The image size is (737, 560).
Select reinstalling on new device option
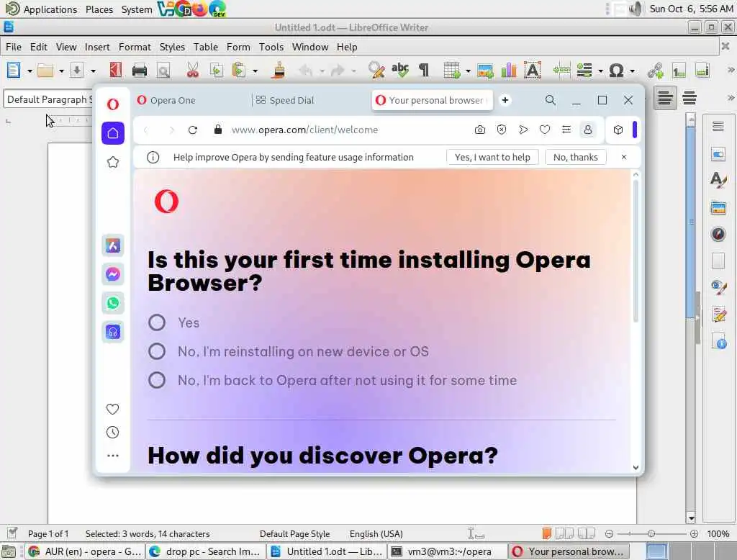pyautogui.click(x=156, y=351)
